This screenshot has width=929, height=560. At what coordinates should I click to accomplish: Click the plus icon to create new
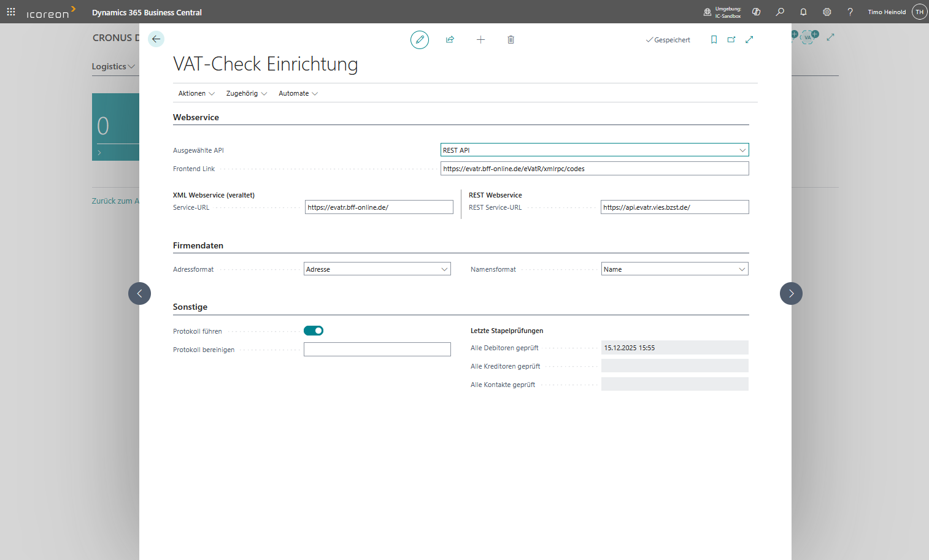[480, 40]
